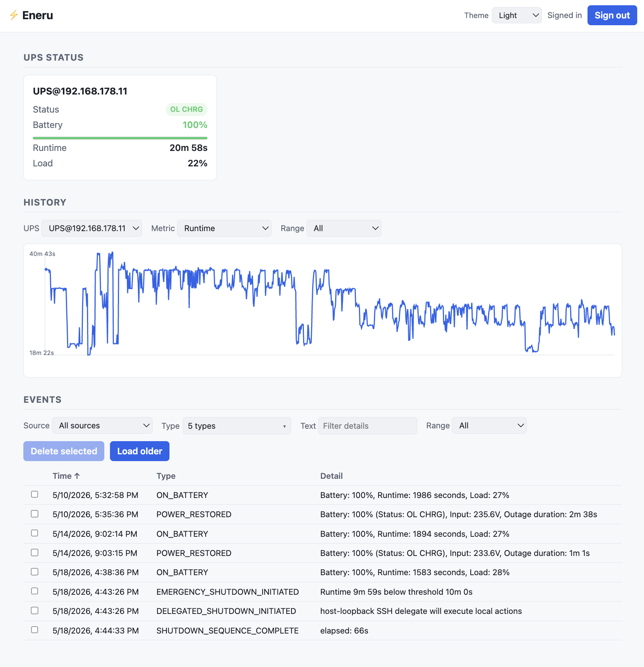This screenshot has width=644, height=667.
Task: Click the UPS@192.168.178.11 status card title
Action: [80, 91]
